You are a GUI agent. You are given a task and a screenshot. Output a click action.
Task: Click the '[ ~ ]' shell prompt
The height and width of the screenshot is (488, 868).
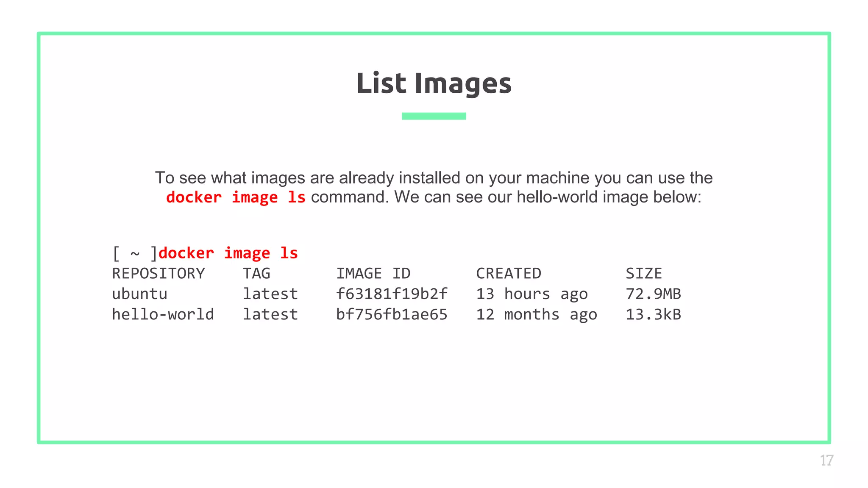point(134,253)
